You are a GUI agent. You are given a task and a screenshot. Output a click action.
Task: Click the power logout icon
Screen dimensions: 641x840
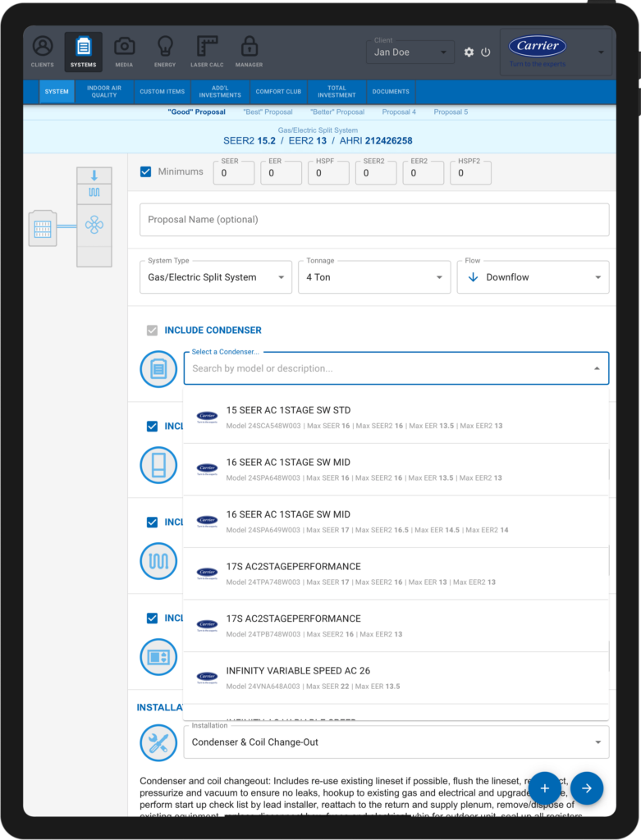(486, 52)
